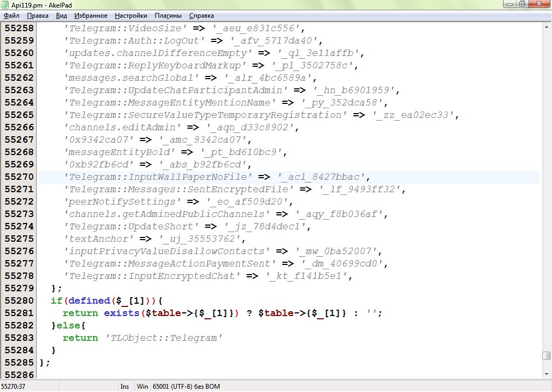Viewport: 552px width, 392px height.
Task: Click the scrollbar down arrow
Action: point(547,374)
